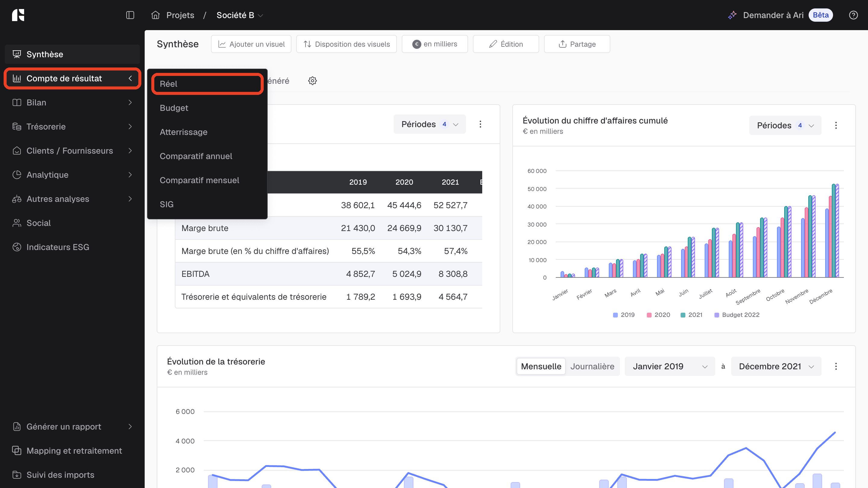Open the Décembre 2021 end date dropdown
This screenshot has height=488, width=868.
(776, 366)
